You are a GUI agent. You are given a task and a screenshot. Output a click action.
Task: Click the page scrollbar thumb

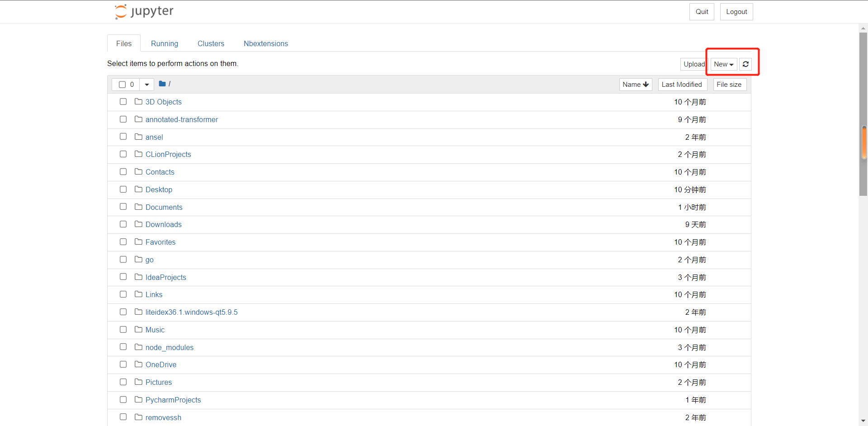click(x=863, y=114)
